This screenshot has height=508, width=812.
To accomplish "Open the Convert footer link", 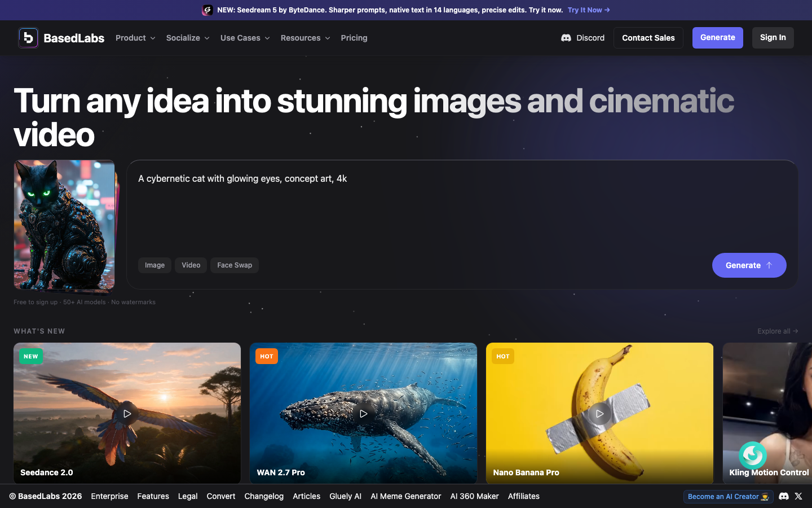I will point(221,496).
